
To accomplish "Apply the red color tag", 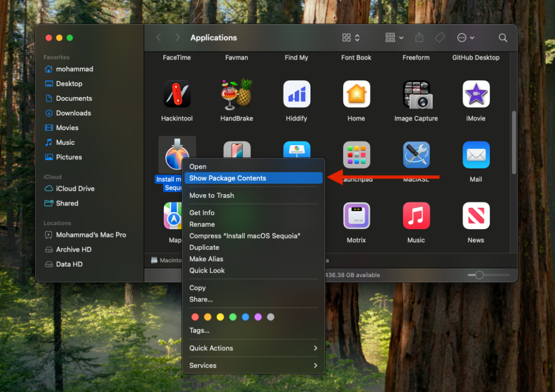I will (195, 317).
